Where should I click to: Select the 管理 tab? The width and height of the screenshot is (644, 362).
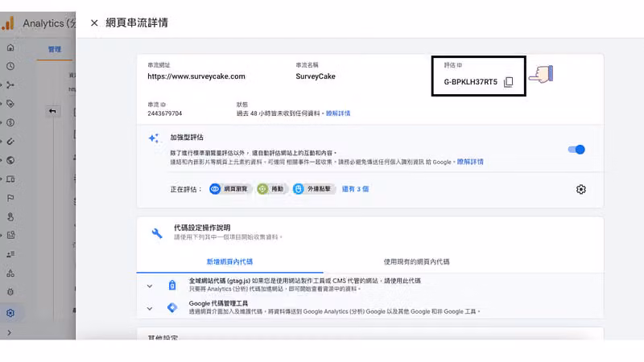(55, 49)
